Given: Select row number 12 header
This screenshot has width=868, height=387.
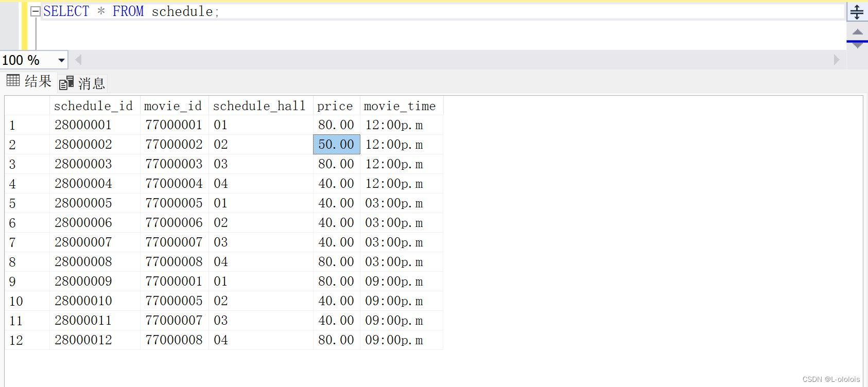Looking at the screenshot, I should [27, 340].
